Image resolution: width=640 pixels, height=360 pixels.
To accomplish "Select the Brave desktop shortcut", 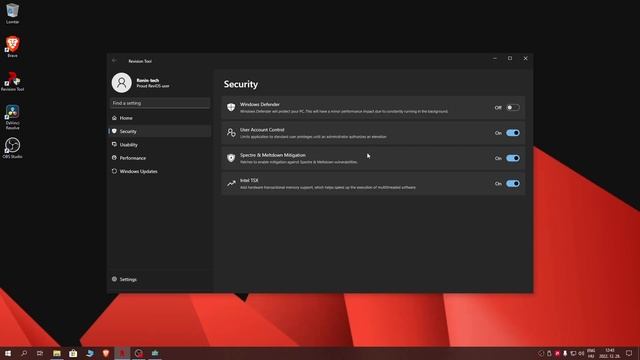I will click(x=12, y=47).
